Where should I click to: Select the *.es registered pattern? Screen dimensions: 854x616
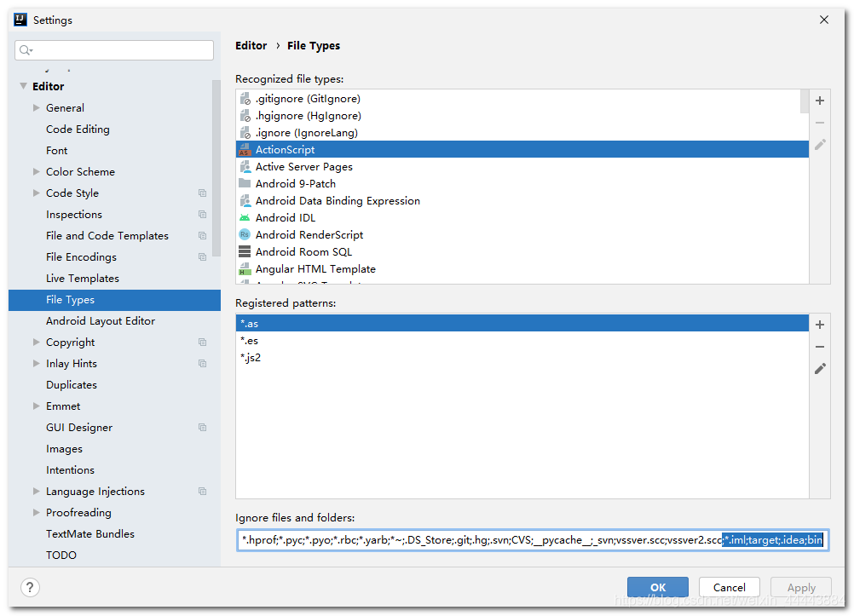(x=250, y=341)
